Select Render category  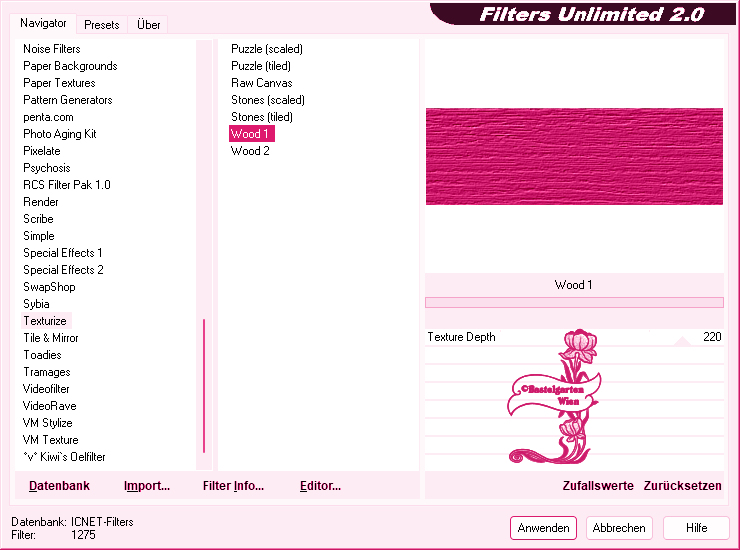[x=41, y=202]
